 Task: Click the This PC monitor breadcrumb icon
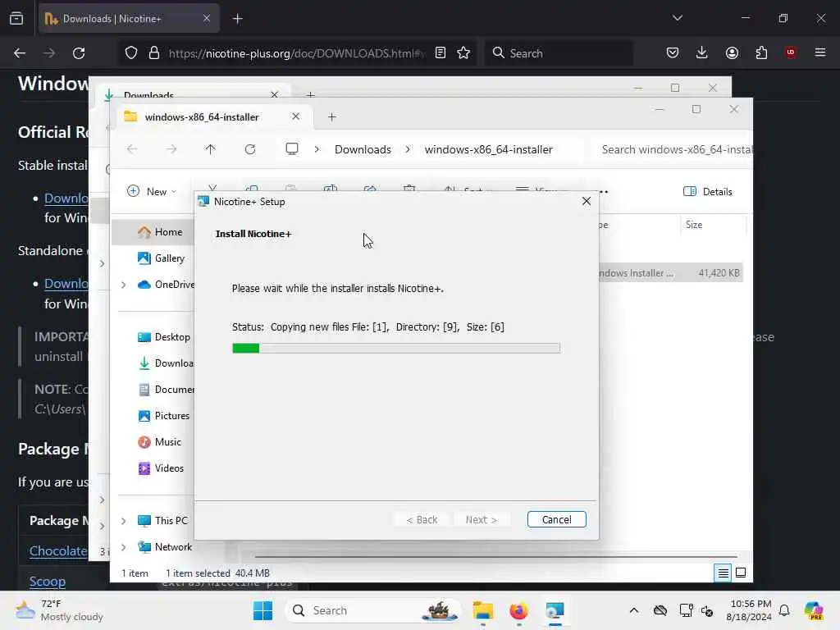(292, 149)
